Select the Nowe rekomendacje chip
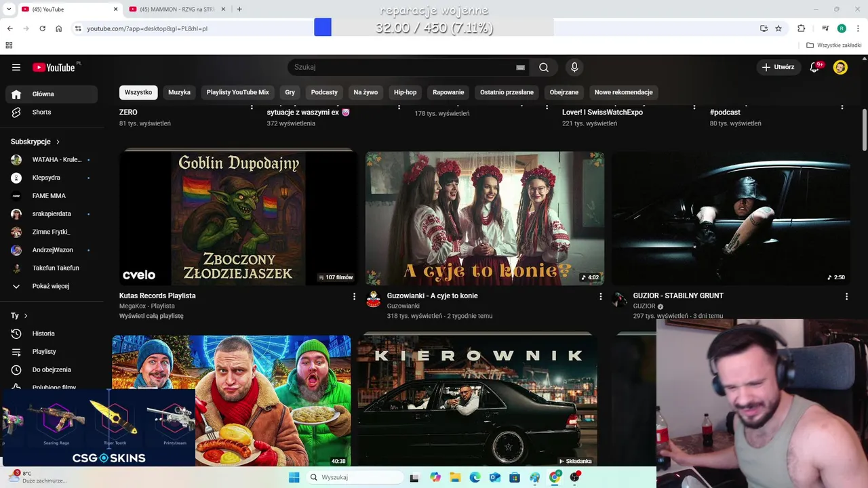Screen dimensions: 868x488 tap(623, 92)
